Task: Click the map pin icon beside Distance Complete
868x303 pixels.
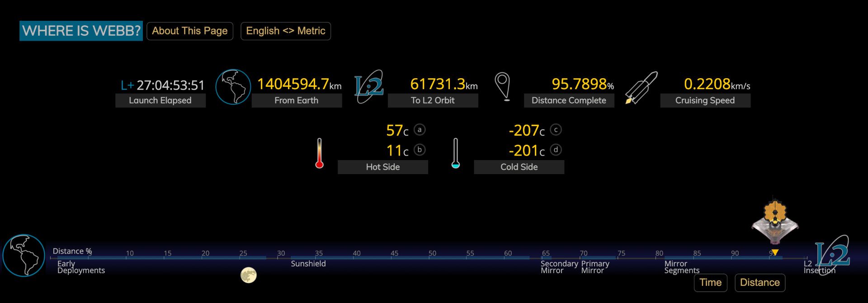Action: (x=502, y=86)
